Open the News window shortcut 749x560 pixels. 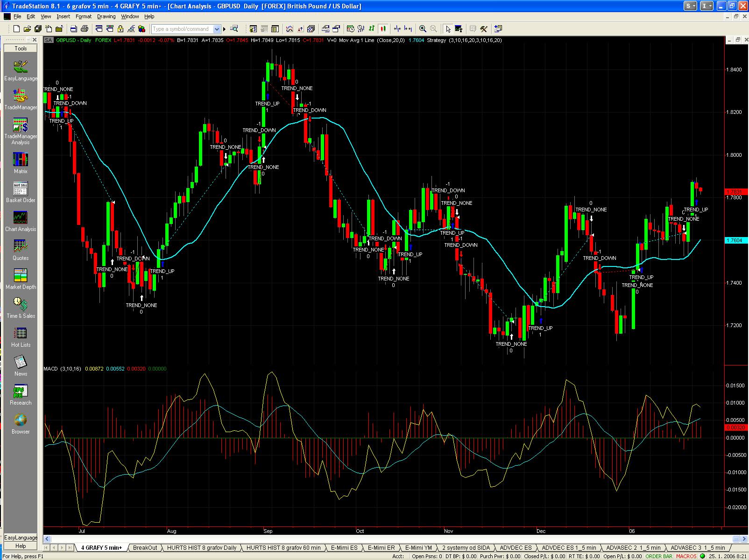[21, 365]
